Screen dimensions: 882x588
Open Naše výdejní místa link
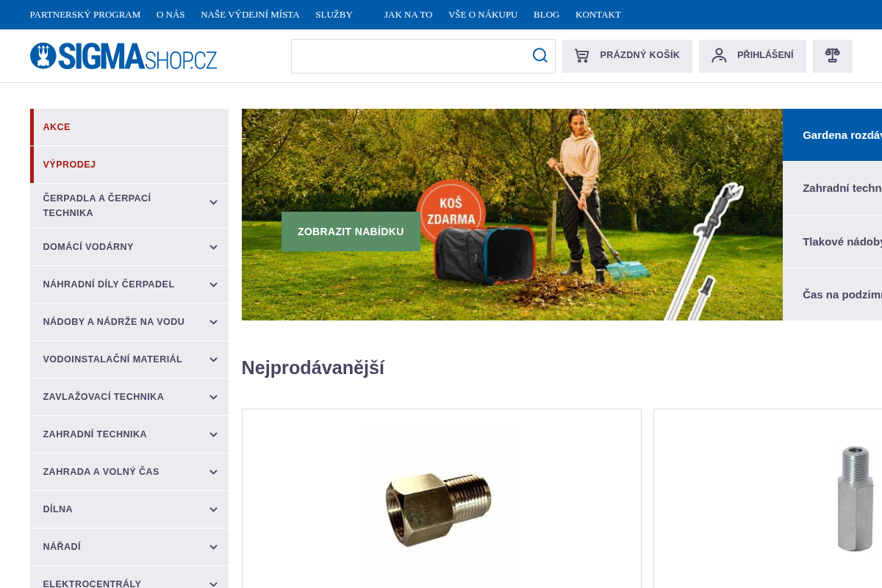pos(250,15)
